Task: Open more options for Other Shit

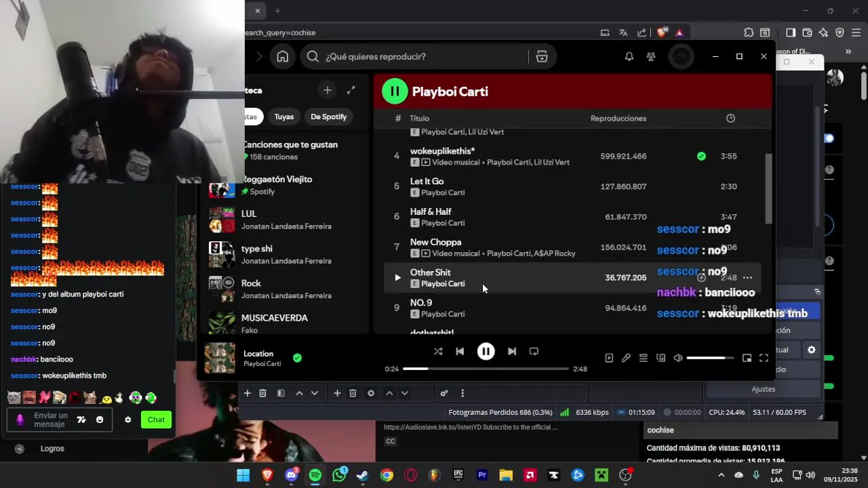Action: 747,278
